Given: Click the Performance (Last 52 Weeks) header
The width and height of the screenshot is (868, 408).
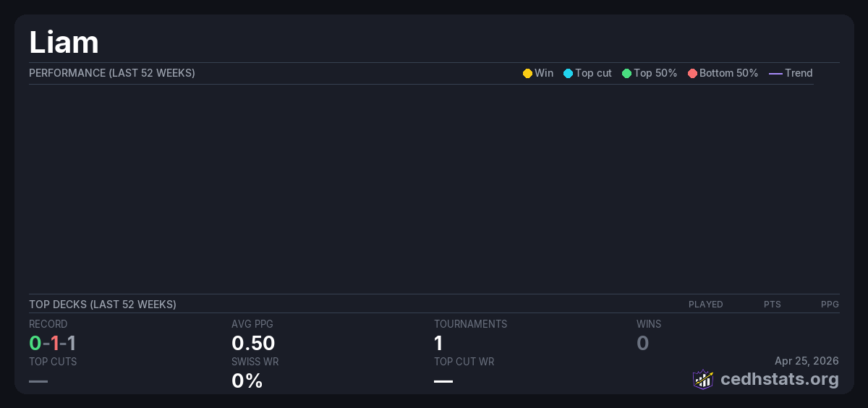Looking at the screenshot, I should pos(112,73).
